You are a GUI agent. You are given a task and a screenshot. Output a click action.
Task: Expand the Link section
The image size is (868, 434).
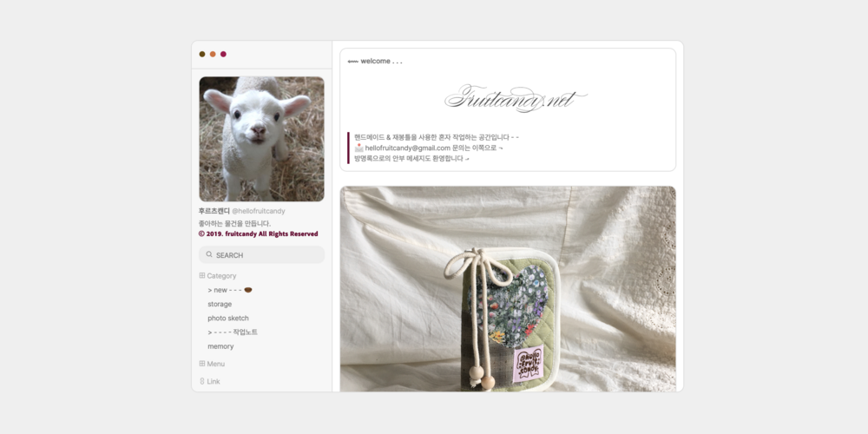coord(214,381)
